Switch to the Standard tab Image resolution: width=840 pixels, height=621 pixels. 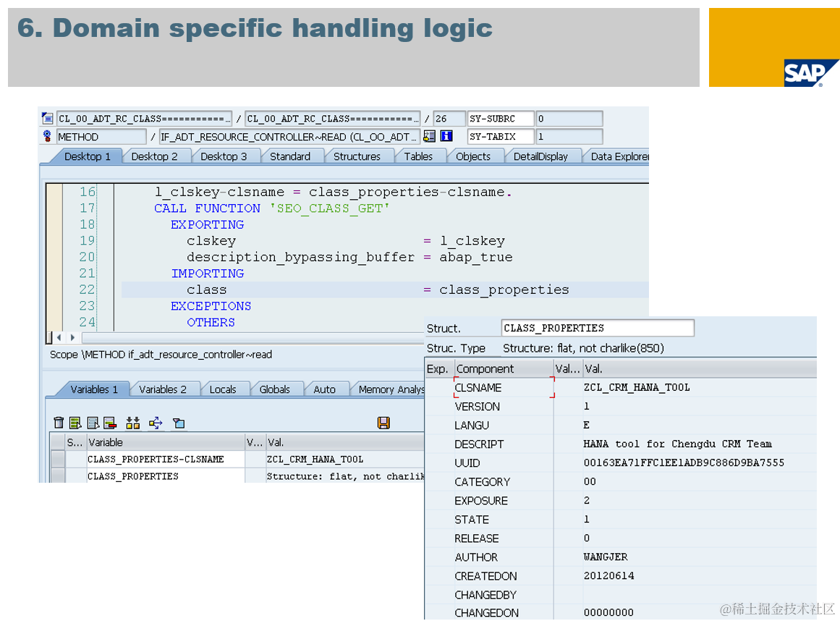coord(290,156)
